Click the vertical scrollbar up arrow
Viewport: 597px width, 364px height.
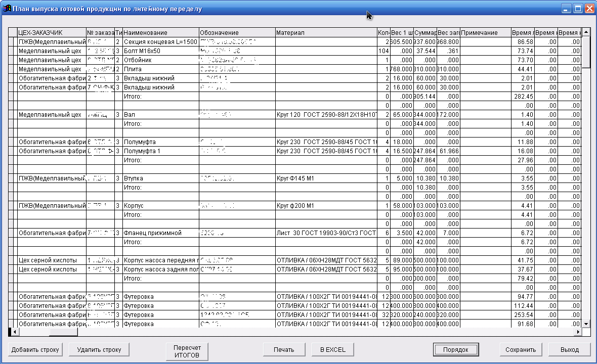coord(586,32)
